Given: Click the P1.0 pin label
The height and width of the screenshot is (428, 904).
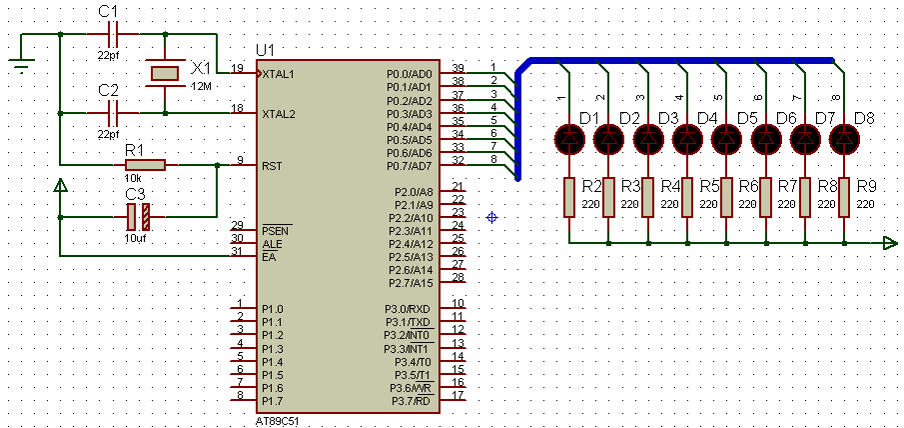Looking at the screenshot, I should coord(273,309).
